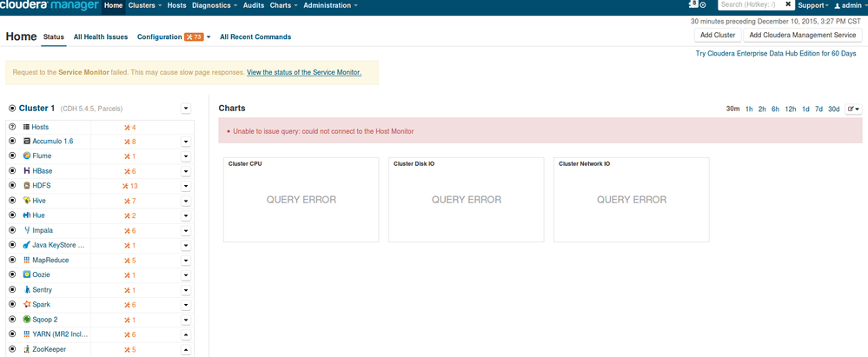
Task: Select the Status tab
Action: 54,37
